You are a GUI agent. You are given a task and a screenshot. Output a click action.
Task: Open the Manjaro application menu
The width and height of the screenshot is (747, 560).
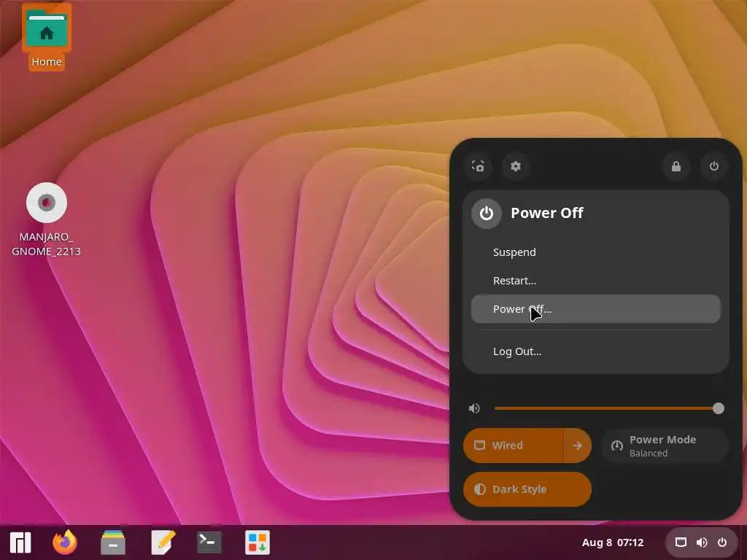(x=20, y=542)
